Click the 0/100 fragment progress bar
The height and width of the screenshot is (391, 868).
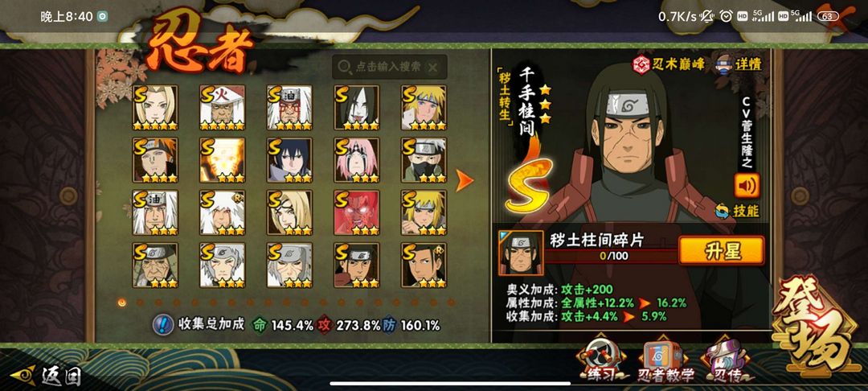[x=612, y=257]
